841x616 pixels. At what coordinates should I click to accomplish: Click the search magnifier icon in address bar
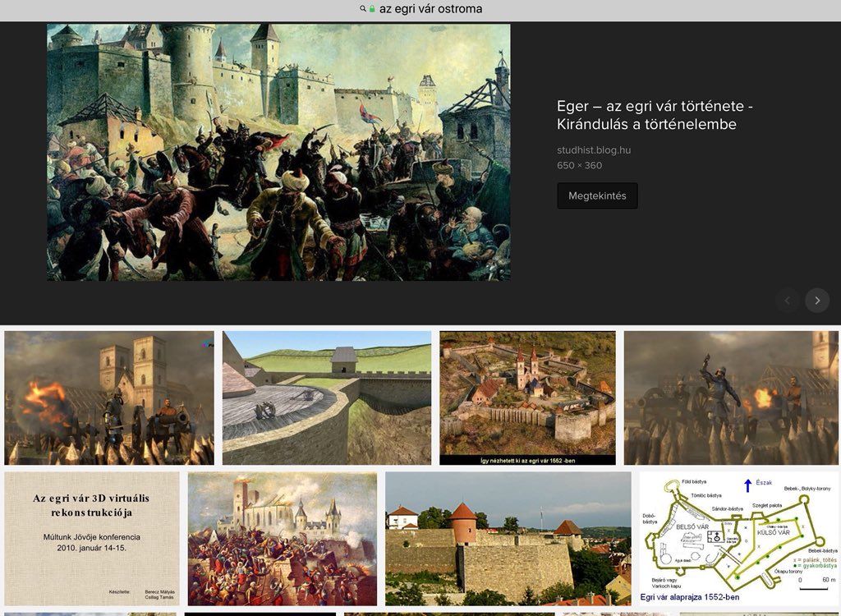[x=363, y=8]
